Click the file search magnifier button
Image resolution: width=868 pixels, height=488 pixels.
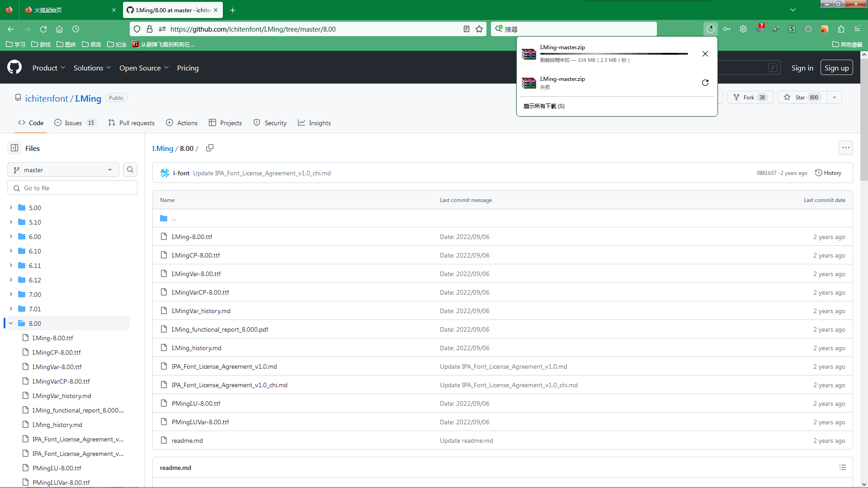[x=130, y=170]
